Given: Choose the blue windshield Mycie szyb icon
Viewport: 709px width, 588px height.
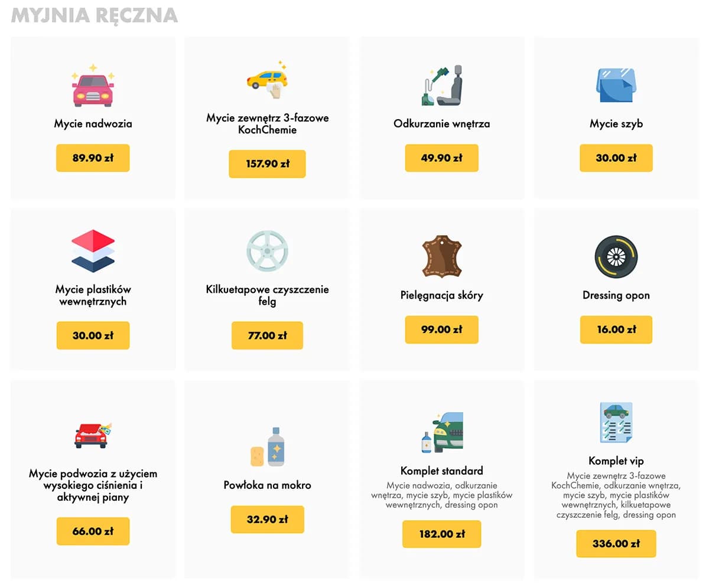Looking at the screenshot, I should pyautogui.click(x=616, y=86).
